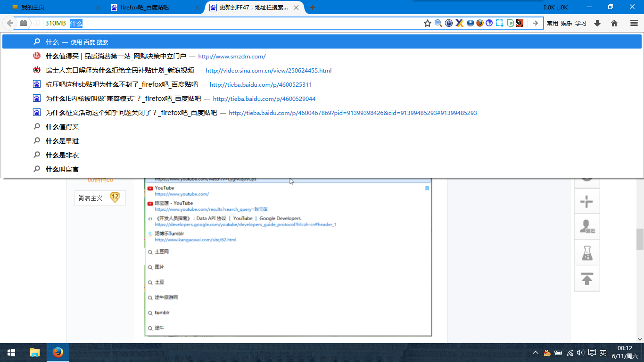Click the page vertical scrollbar thumb
Viewport: 644px width, 362px height.
click(x=640, y=239)
